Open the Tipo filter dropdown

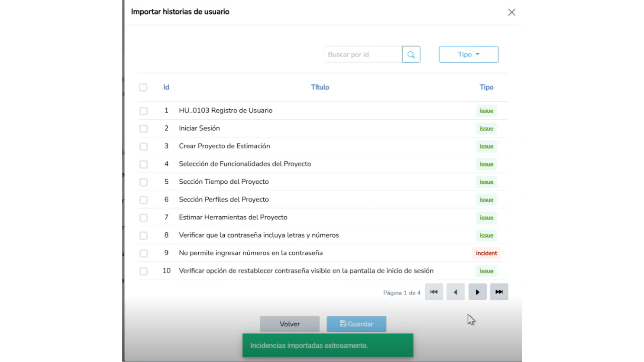(469, 54)
